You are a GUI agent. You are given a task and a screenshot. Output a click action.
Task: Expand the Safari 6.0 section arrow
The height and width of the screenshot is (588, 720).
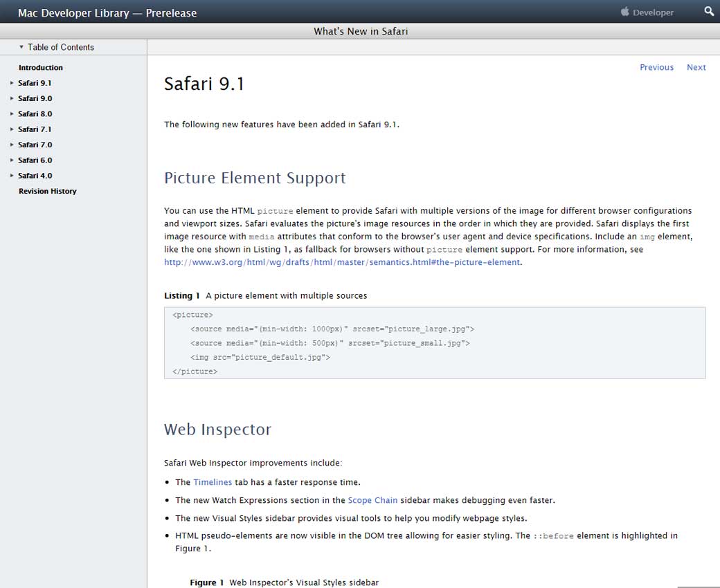[x=12, y=160]
